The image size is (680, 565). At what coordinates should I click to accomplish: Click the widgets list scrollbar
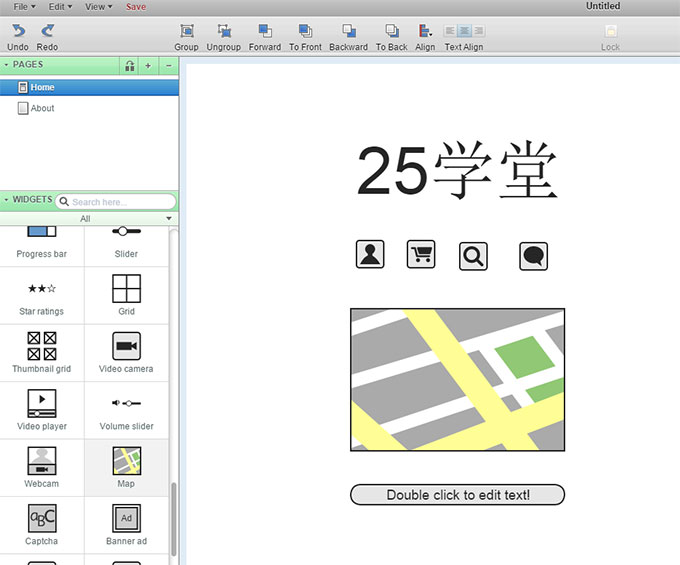coord(173,519)
